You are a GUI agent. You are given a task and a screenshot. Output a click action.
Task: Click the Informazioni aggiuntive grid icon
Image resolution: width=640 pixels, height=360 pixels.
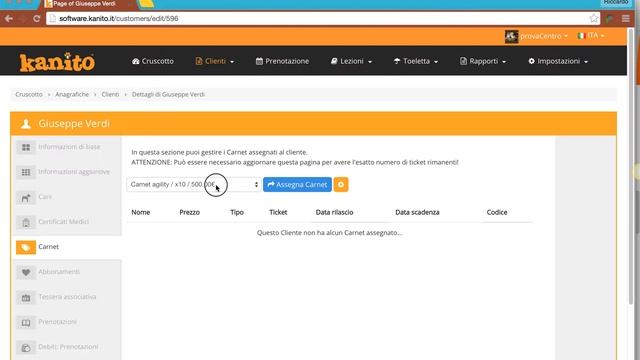pos(26,172)
